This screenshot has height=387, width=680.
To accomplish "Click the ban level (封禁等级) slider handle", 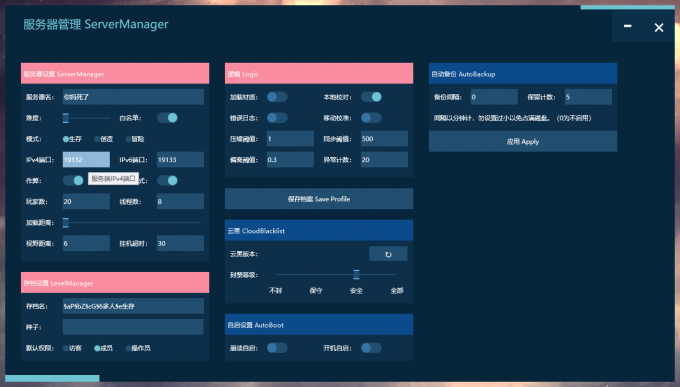I will [356, 275].
